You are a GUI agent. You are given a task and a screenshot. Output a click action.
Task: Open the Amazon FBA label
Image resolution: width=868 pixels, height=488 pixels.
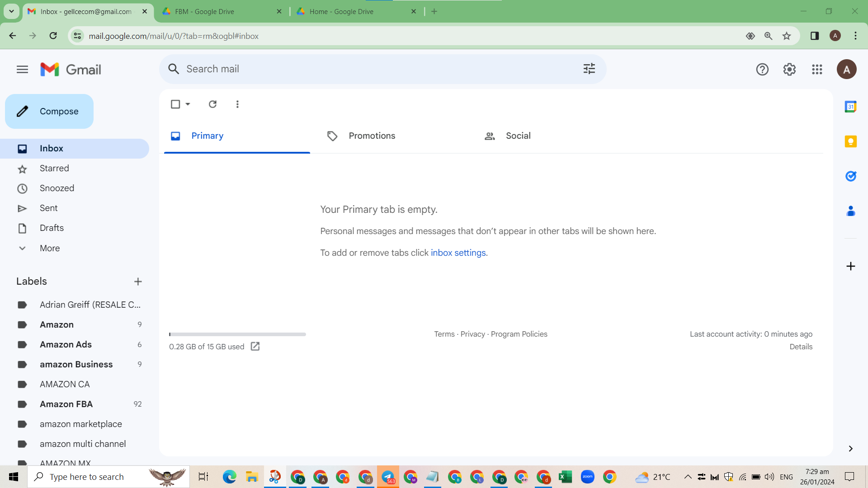point(75,404)
